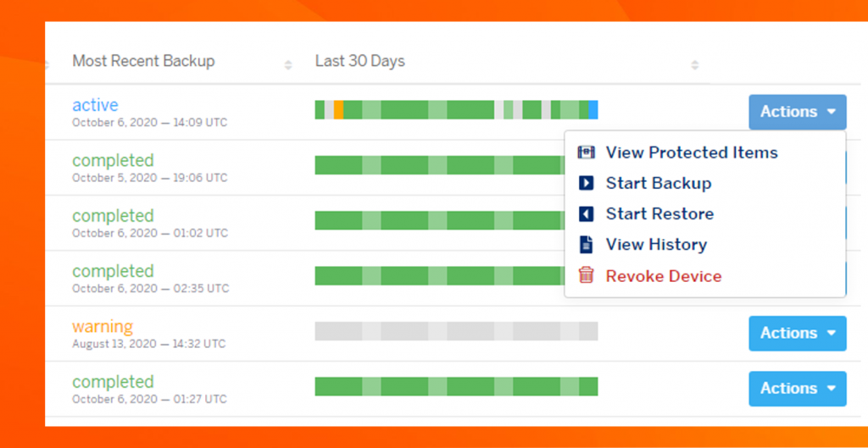Screen dimensions: 868x448
Task: Click the View History document icon
Action: 586,245
